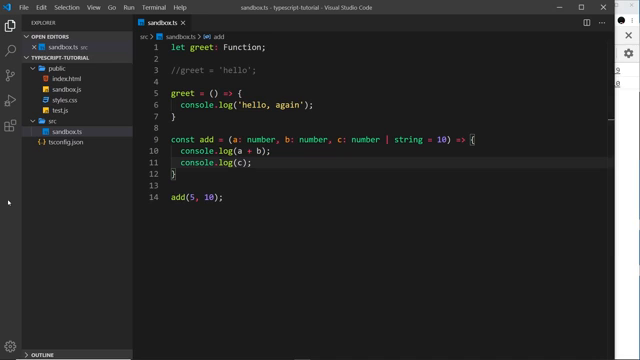Open the editor More Actions ellipsis
This screenshot has height=360, width=640.
602,23
